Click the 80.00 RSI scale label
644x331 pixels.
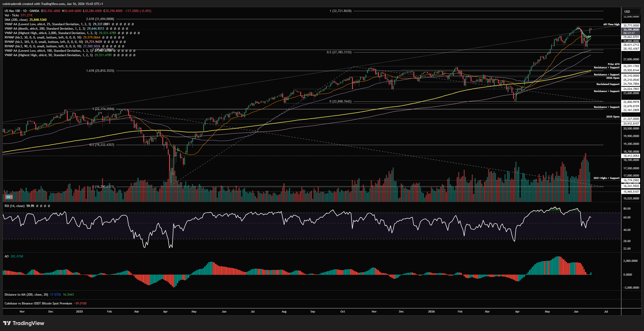(x=627, y=209)
